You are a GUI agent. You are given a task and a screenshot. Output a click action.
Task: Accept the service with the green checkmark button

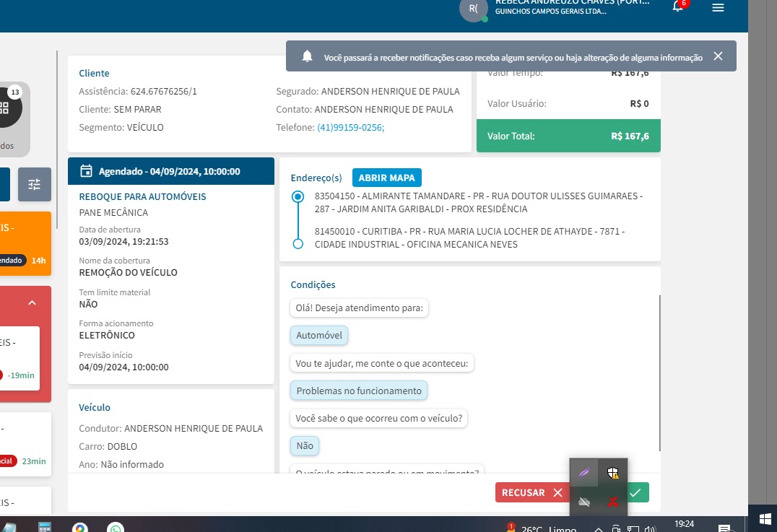click(638, 492)
